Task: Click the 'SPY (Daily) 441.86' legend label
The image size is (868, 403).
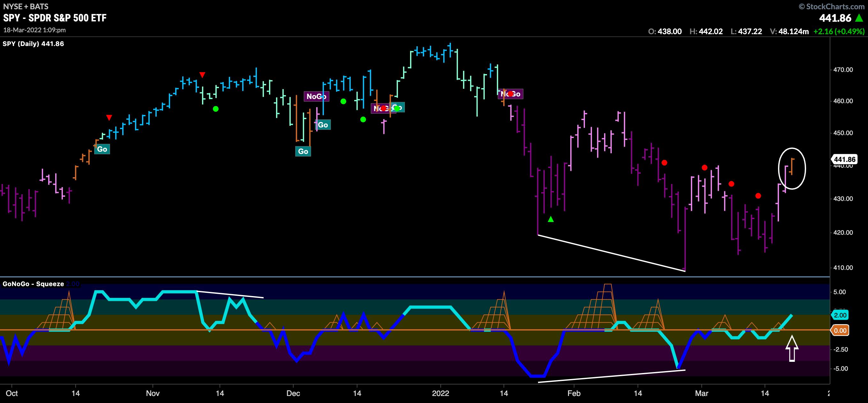Action: tap(34, 44)
